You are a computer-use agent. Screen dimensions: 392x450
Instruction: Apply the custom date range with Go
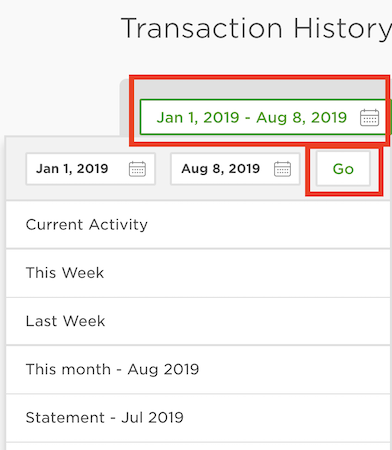click(343, 169)
